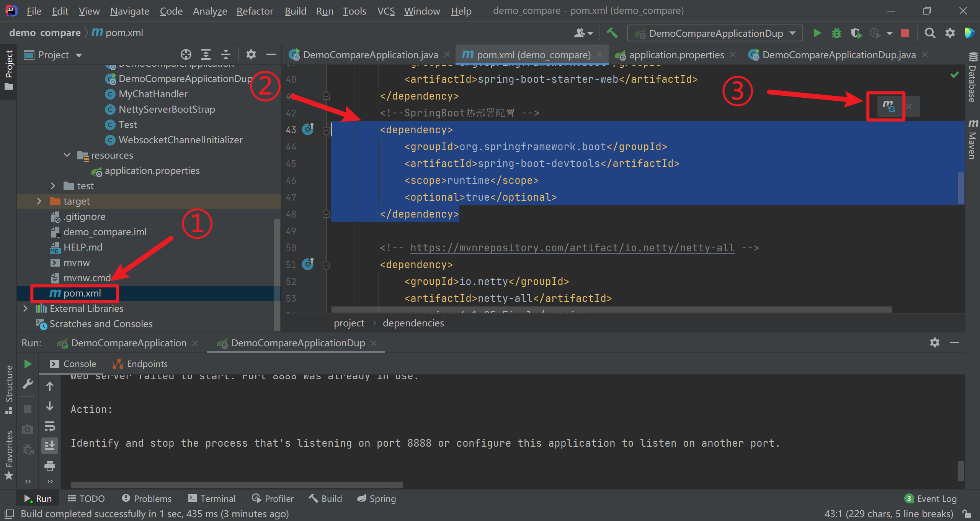Screen dimensions: 980x521
Task: Open the mvnrepository netty-all link
Action: [572, 248]
